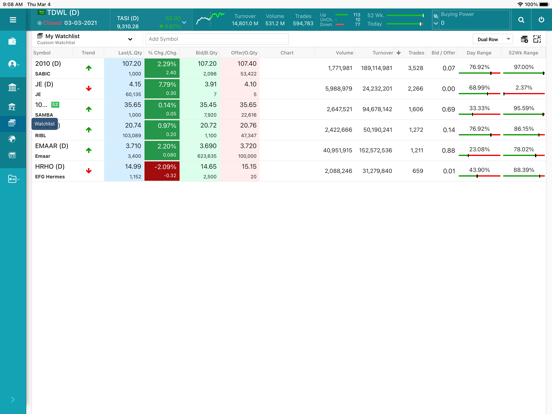Open the watchlist settings icon beside Dual Row
This screenshot has height=414, width=552.
pyautogui.click(x=524, y=39)
